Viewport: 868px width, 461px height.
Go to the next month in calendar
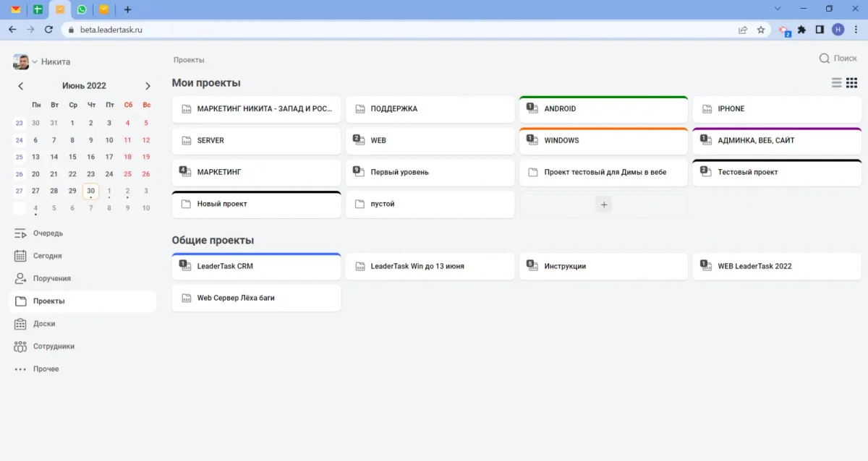(148, 86)
